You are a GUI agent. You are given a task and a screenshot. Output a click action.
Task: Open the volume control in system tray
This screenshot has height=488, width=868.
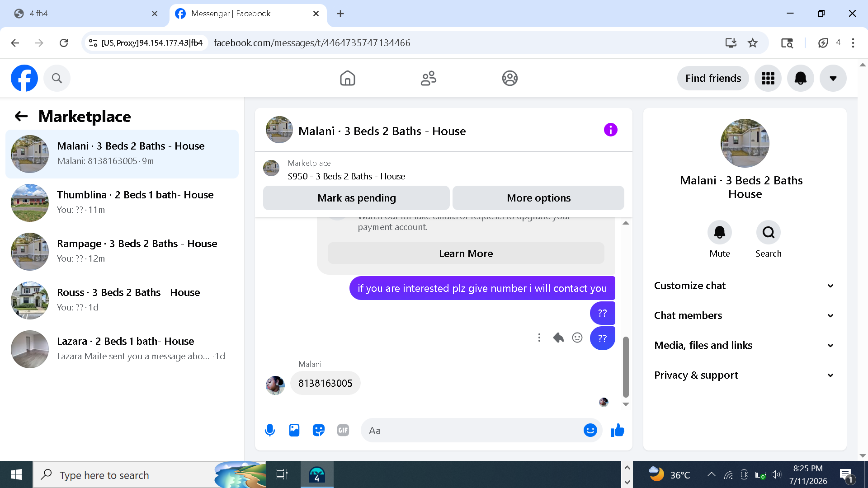(776, 474)
